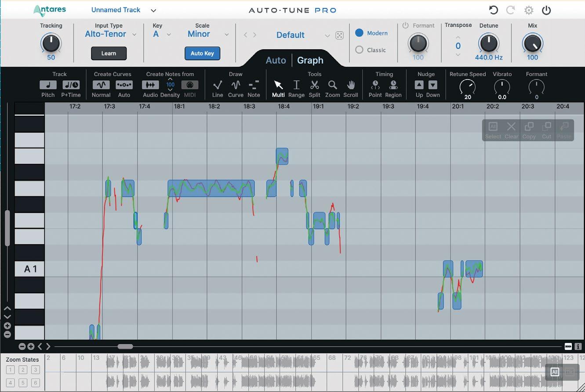The height and width of the screenshot is (392, 585).
Task: Select the P+Time tracking icon
Action: [71, 85]
